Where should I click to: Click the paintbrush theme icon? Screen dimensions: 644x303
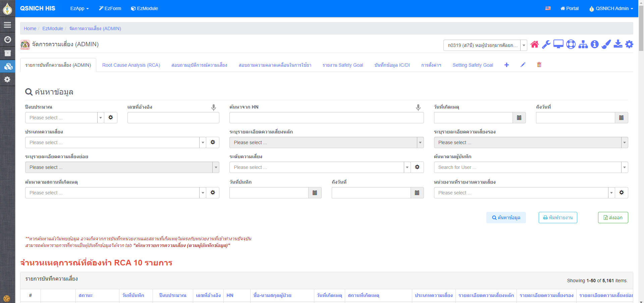click(x=606, y=45)
